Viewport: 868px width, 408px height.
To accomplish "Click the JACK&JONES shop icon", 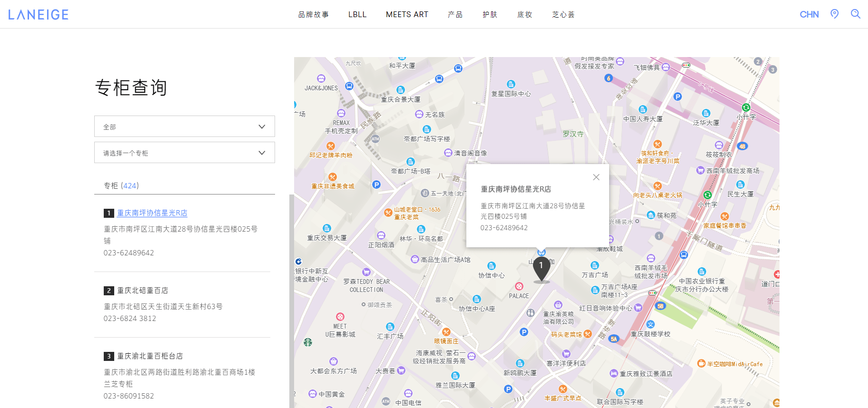I will point(321,78).
